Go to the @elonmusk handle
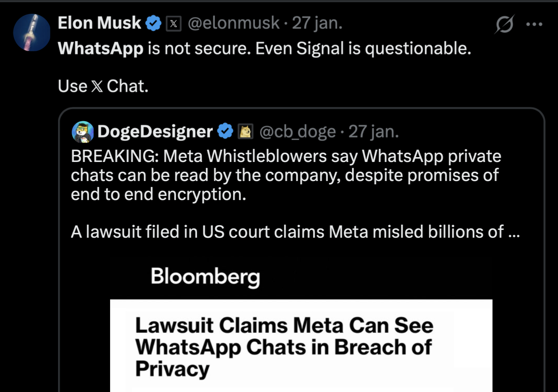 (234, 23)
